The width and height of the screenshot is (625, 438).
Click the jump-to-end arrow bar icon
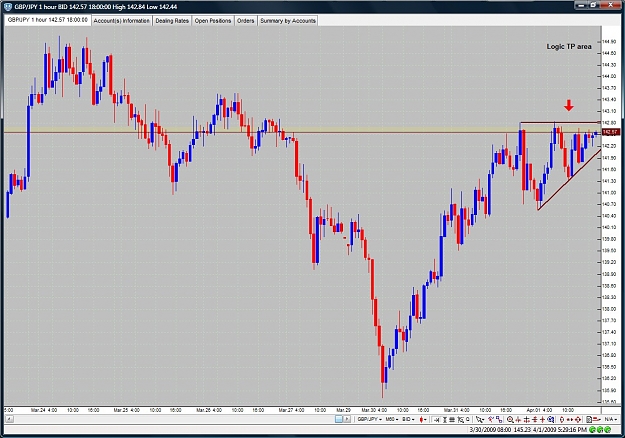pyautogui.click(x=436, y=419)
